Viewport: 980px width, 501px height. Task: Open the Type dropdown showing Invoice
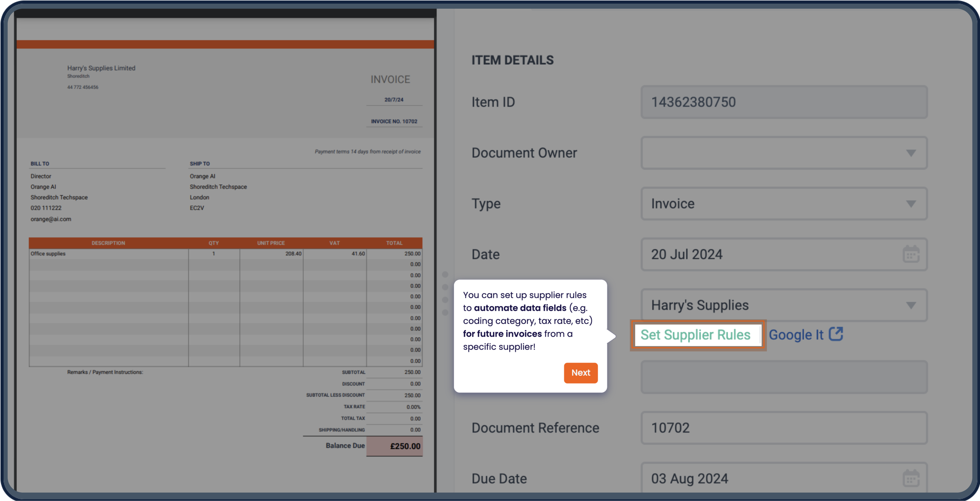911,204
